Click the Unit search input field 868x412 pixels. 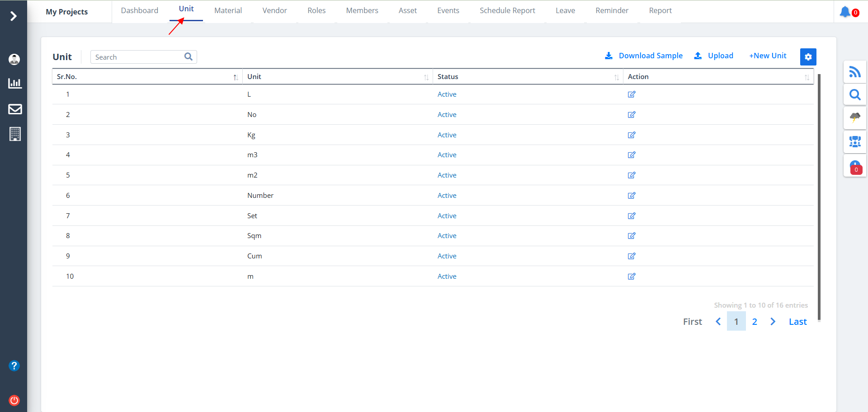[x=137, y=57]
